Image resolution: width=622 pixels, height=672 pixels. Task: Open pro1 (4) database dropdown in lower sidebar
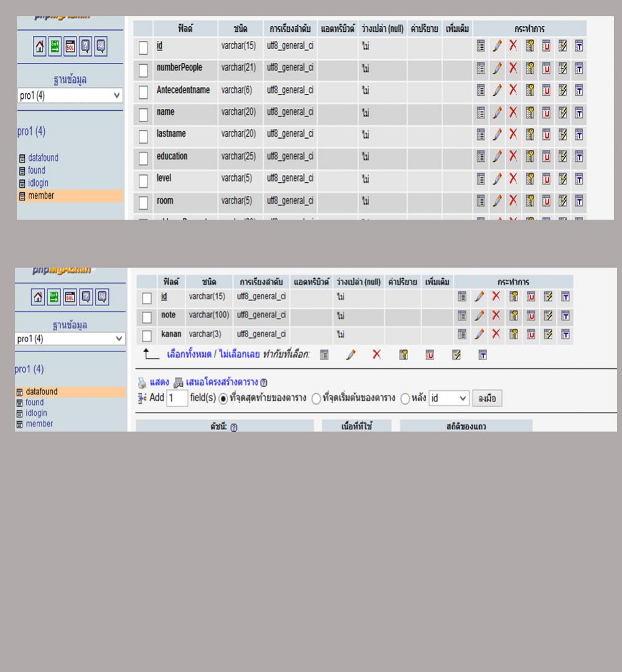point(70,339)
